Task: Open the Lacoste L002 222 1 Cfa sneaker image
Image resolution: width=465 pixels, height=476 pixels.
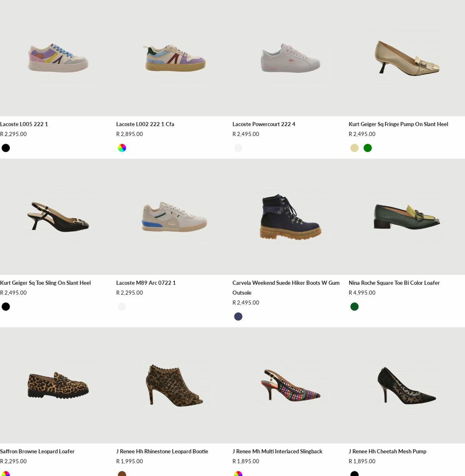Action: point(174,58)
